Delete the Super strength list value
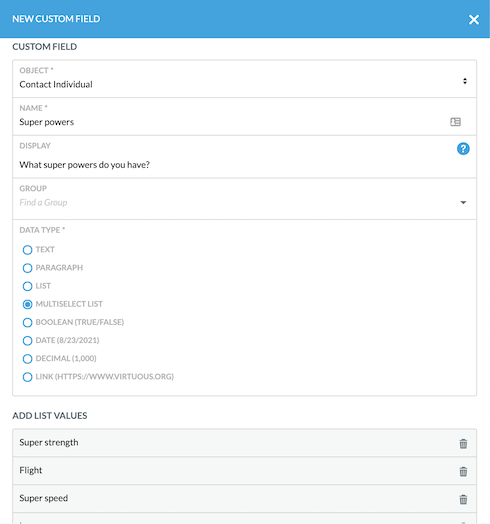490x524 pixels. (463, 443)
